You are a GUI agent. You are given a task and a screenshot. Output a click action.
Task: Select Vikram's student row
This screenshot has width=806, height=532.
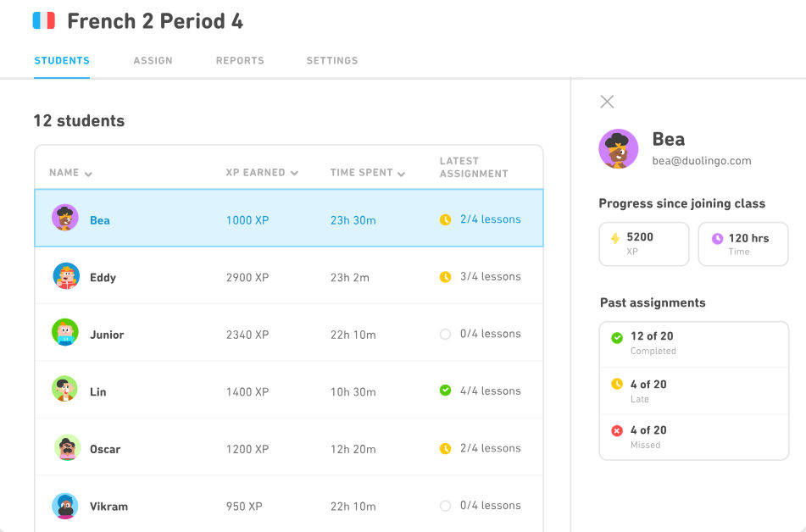288,506
